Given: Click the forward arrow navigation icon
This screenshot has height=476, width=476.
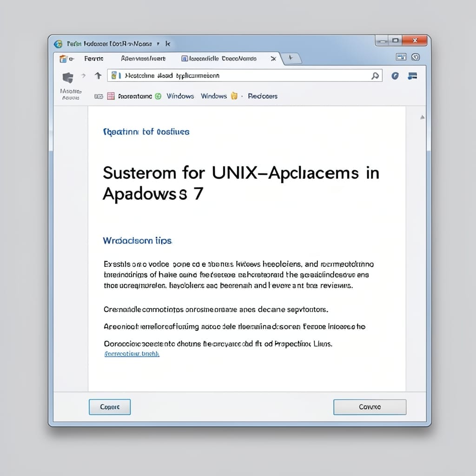Looking at the screenshot, I should (83, 75).
